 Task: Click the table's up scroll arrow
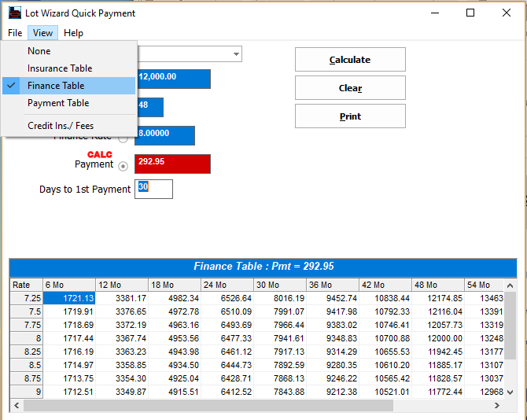[510, 286]
